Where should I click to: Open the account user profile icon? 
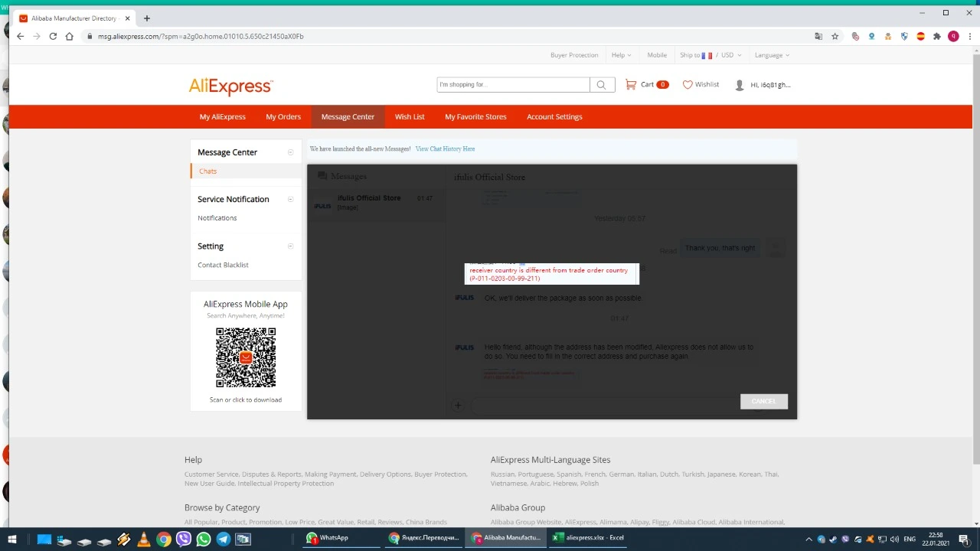click(740, 85)
